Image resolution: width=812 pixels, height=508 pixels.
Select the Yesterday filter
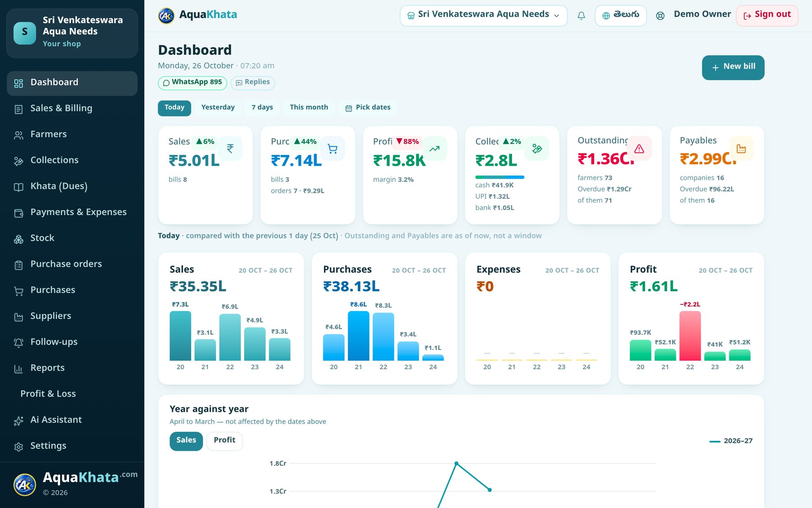(218, 108)
